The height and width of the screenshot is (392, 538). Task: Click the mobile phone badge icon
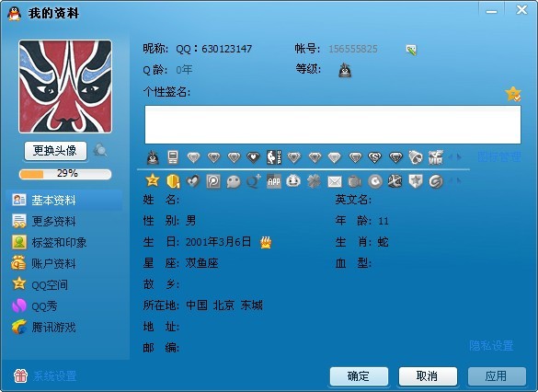click(x=173, y=157)
